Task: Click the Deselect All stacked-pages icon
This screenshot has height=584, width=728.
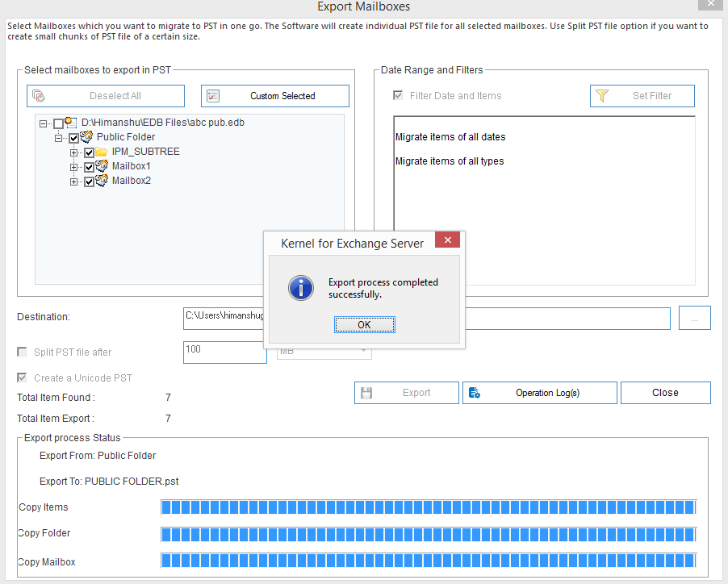Action: point(39,96)
